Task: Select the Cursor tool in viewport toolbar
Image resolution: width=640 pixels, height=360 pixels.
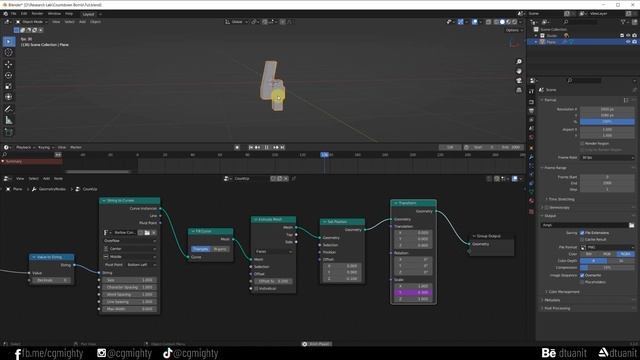Action: (9, 53)
